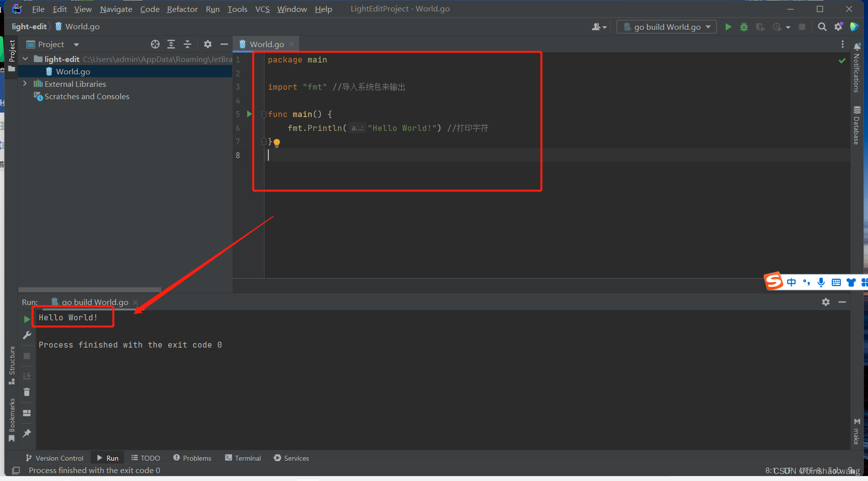Open Search Everywhere magnifier icon
The width and height of the screenshot is (868, 481).
point(822,27)
